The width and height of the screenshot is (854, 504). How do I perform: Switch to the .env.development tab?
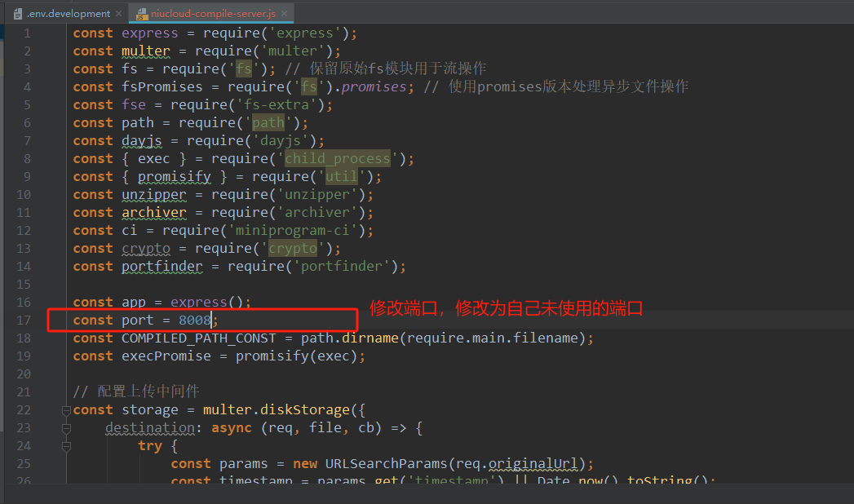pos(68,14)
